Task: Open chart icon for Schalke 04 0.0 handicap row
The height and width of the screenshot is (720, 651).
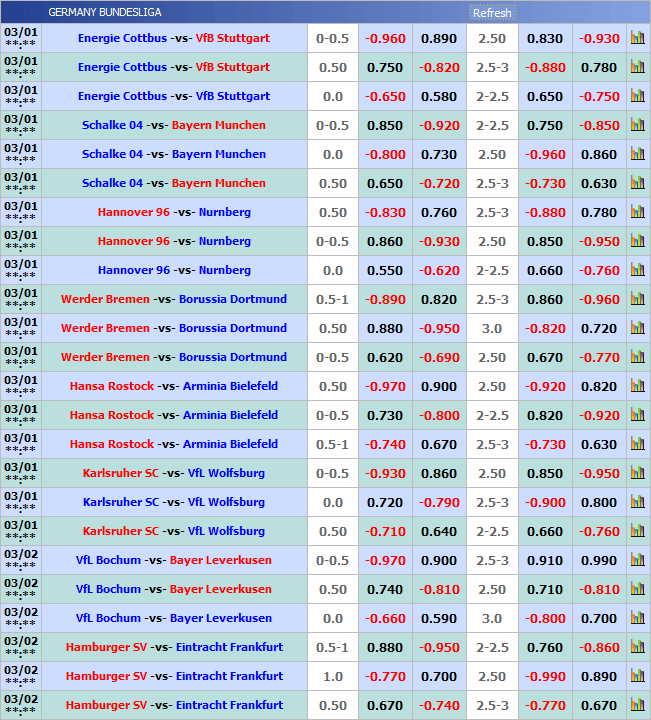Action: coord(638,154)
